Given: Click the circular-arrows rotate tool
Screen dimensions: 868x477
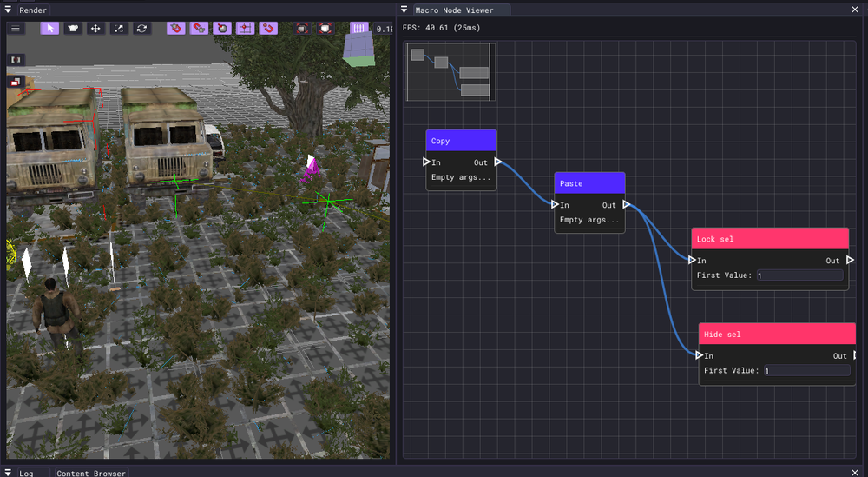Looking at the screenshot, I should point(142,28).
